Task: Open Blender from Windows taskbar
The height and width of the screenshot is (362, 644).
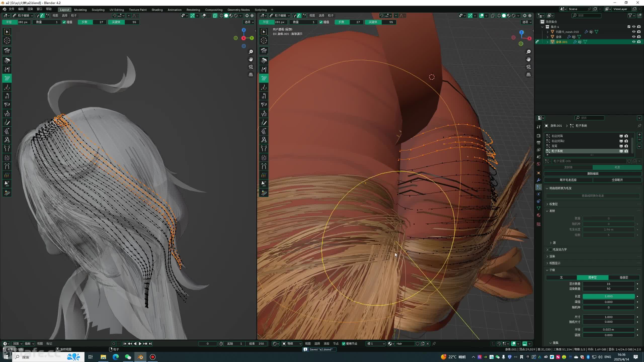Action: click(x=140, y=357)
